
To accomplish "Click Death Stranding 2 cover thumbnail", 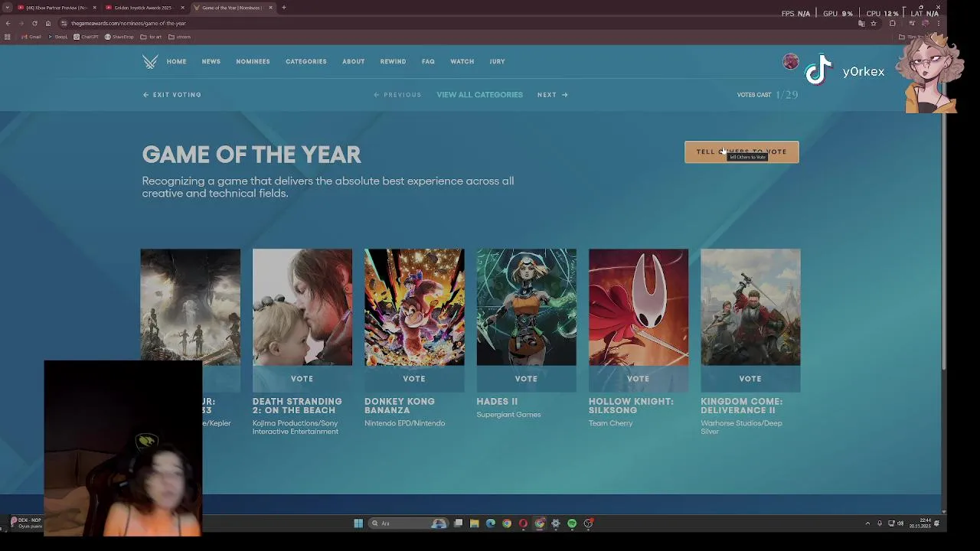I will point(302,307).
